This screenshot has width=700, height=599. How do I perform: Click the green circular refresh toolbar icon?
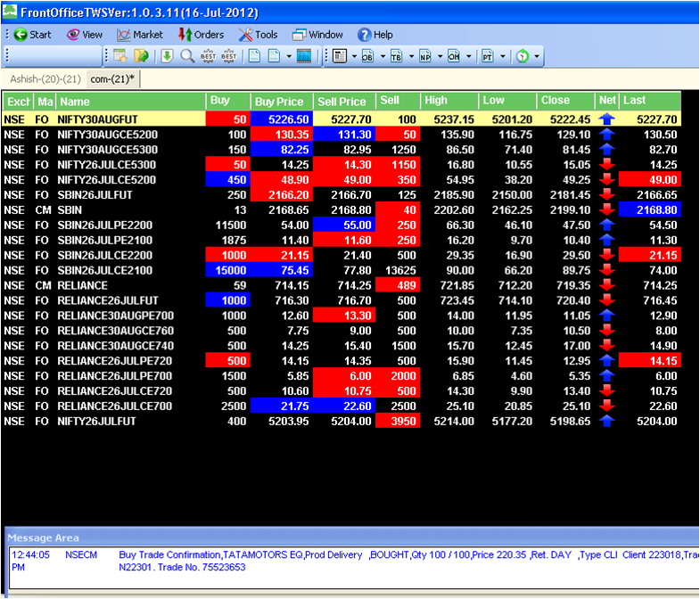pyautogui.click(x=522, y=56)
